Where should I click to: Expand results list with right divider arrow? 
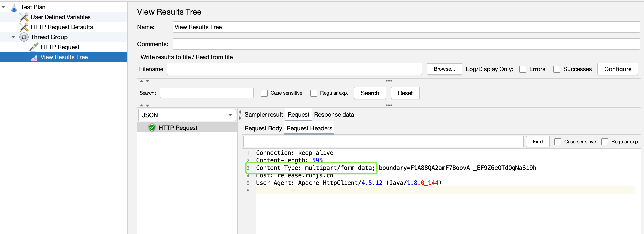pyautogui.click(x=240, y=118)
